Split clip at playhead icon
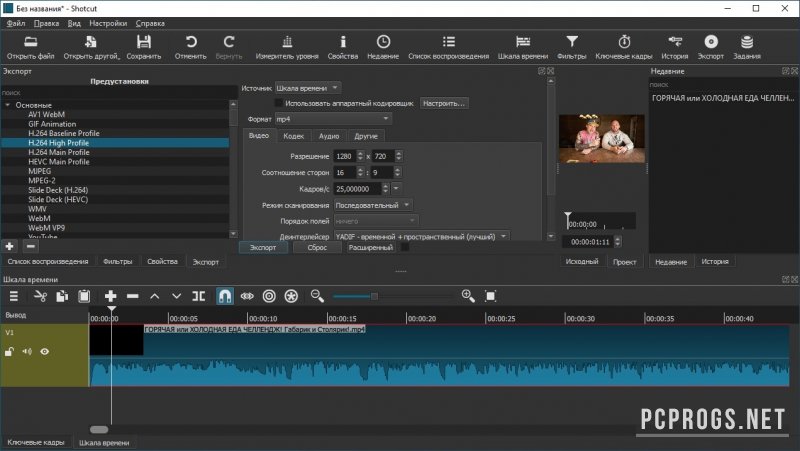This screenshot has height=451, width=800. tap(198, 296)
